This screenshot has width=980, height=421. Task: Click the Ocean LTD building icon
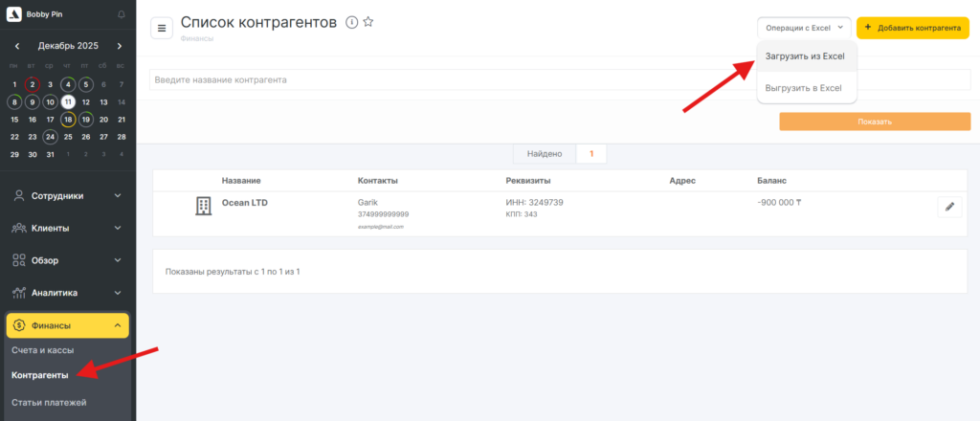pos(203,206)
